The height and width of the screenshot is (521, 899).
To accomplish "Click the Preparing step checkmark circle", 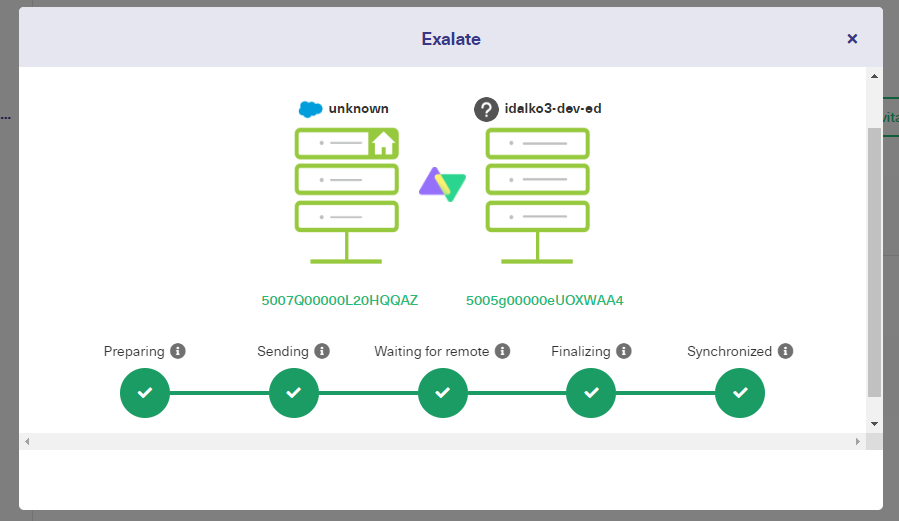I will 144,393.
